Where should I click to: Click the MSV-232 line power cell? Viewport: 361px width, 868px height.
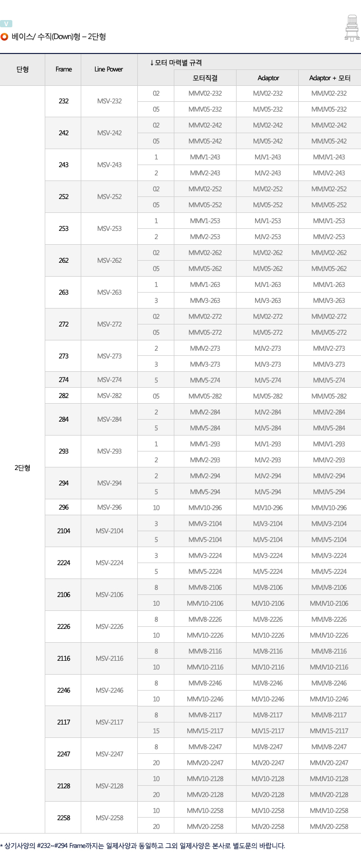[x=110, y=101]
